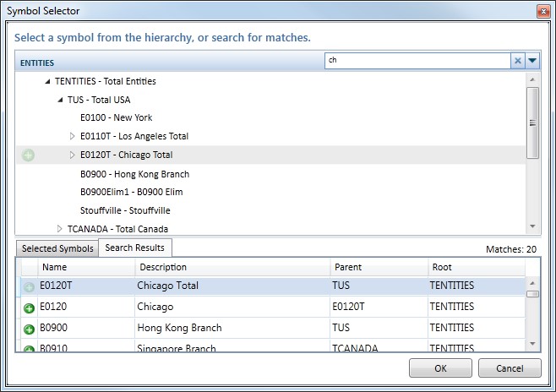
Task: Click green add icon beside Chicago Total tree node
Action: 28,155
